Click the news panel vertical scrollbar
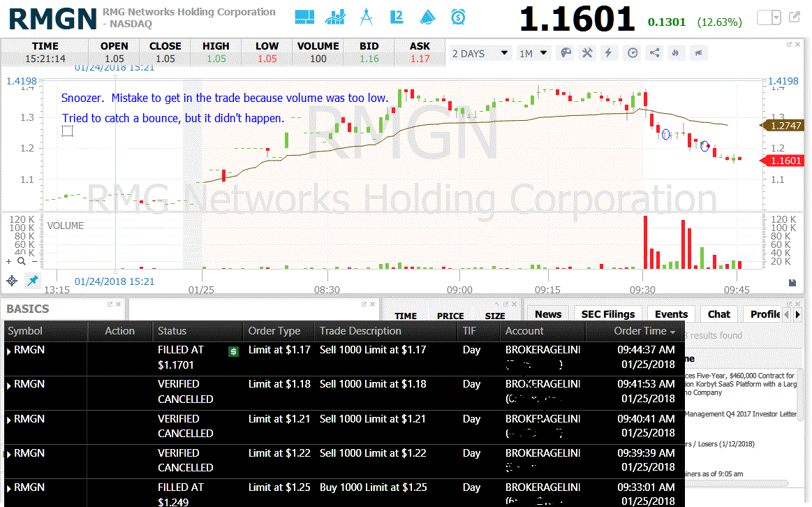This screenshot has height=507, width=812. coord(802,394)
